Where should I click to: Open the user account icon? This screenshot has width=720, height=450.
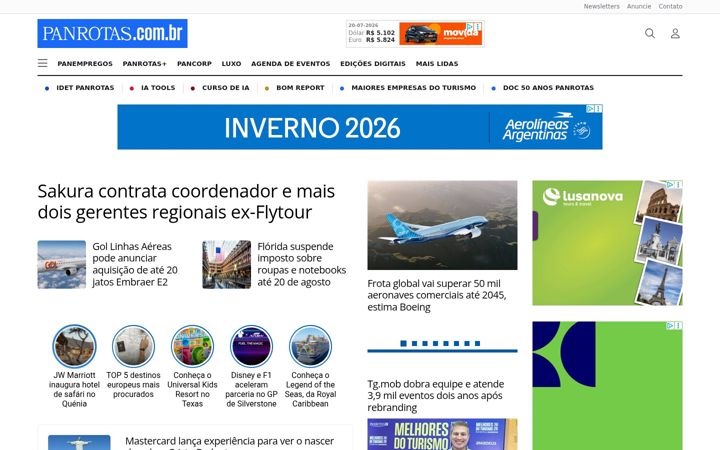coord(675,33)
